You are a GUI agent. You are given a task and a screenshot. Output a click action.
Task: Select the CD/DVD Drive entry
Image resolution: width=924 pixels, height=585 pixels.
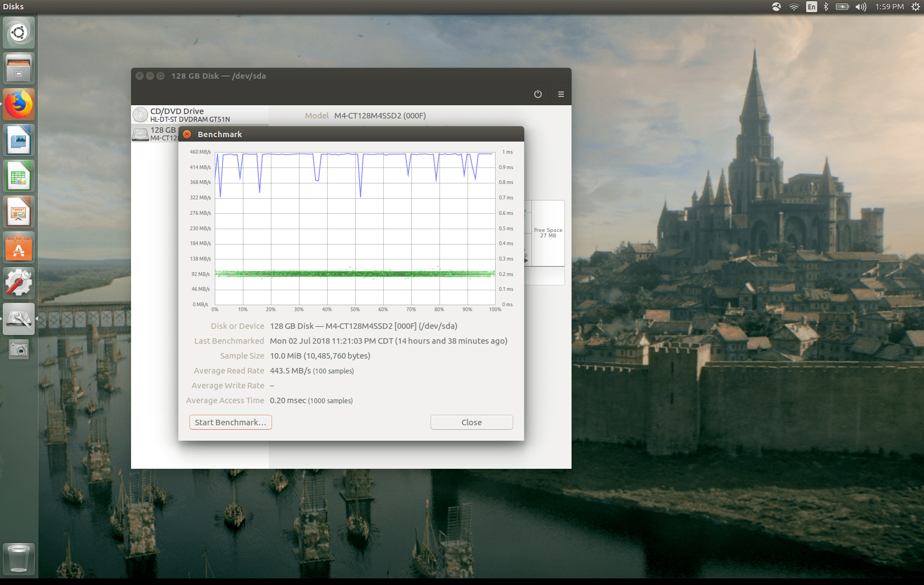pyautogui.click(x=200, y=115)
